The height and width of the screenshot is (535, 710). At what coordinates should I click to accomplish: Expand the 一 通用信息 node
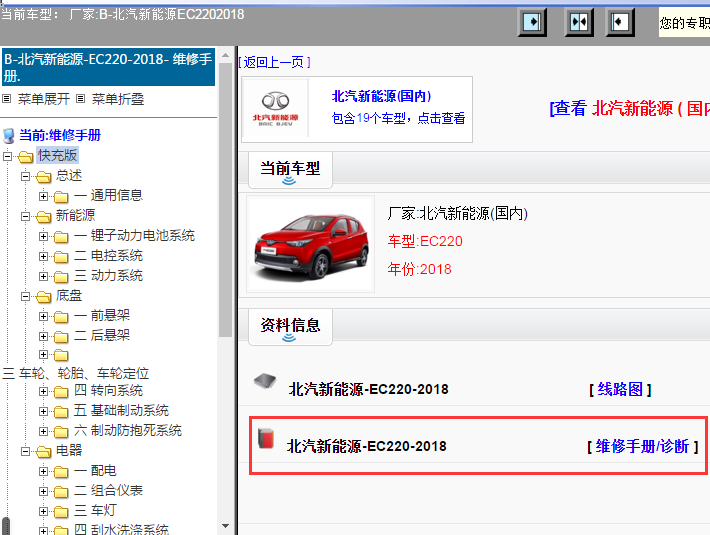tap(43, 196)
